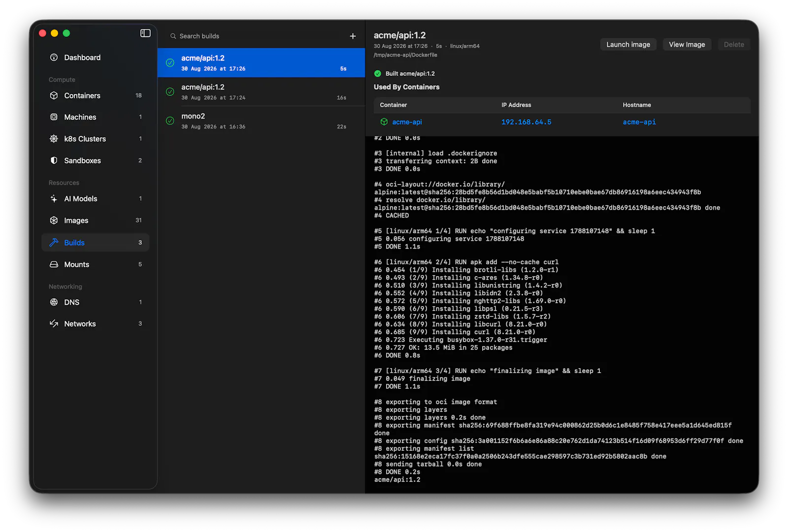This screenshot has height=532, width=788.
Task: Click the green macOS zoom window button
Action: point(66,33)
